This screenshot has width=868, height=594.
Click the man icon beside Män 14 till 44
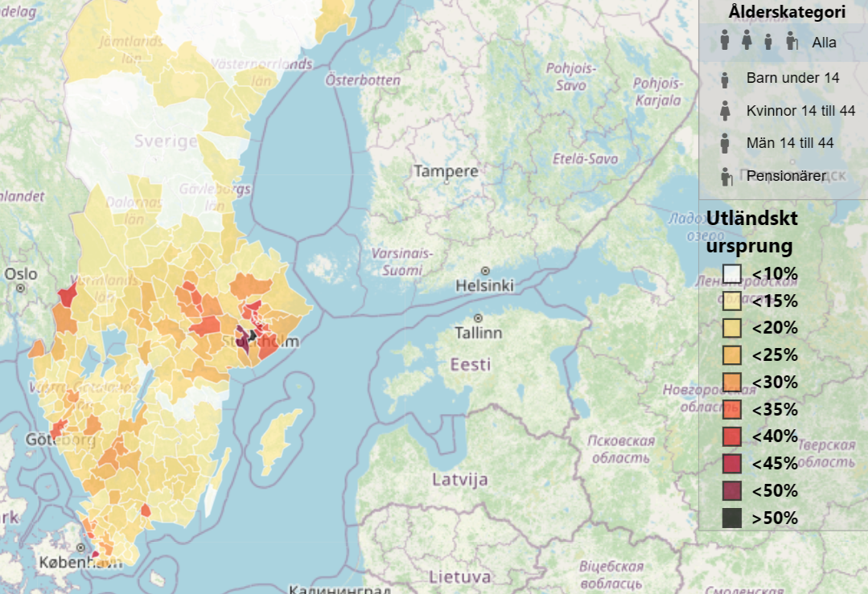click(x=725, y=143)
